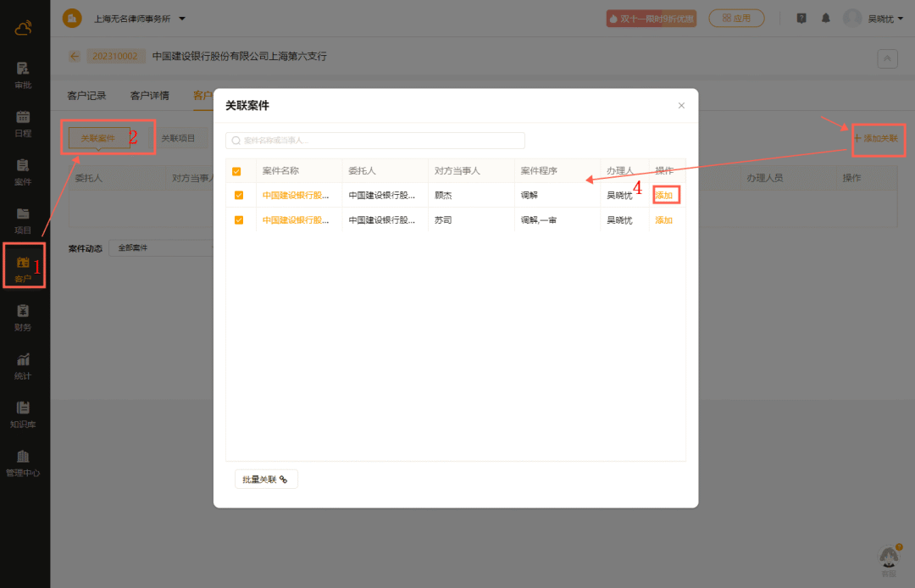Collapse the customer header panel chevron
This screenshot has width=915, height=588.
tap(887, 58)
